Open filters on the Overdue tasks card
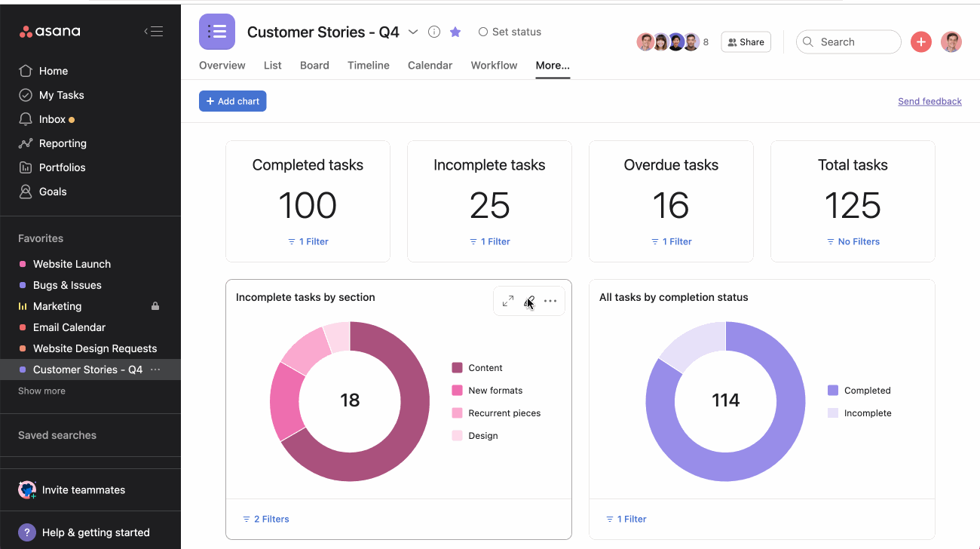Screen dimensions: 980x549 tap(671, 241)
